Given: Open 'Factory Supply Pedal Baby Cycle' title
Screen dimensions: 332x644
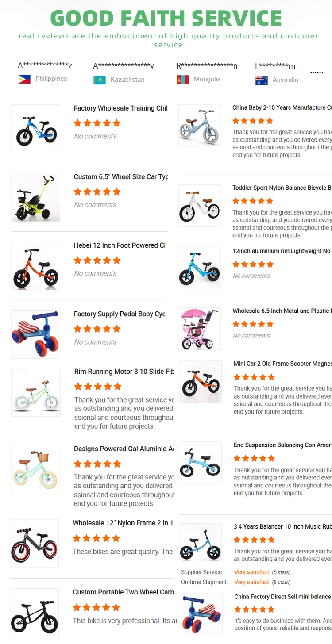Looking at the screenshot, I should (x=120, y=314).
